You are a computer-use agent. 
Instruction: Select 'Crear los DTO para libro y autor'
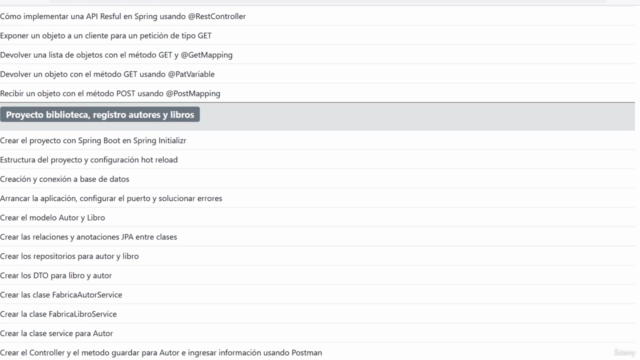(56, 276)
